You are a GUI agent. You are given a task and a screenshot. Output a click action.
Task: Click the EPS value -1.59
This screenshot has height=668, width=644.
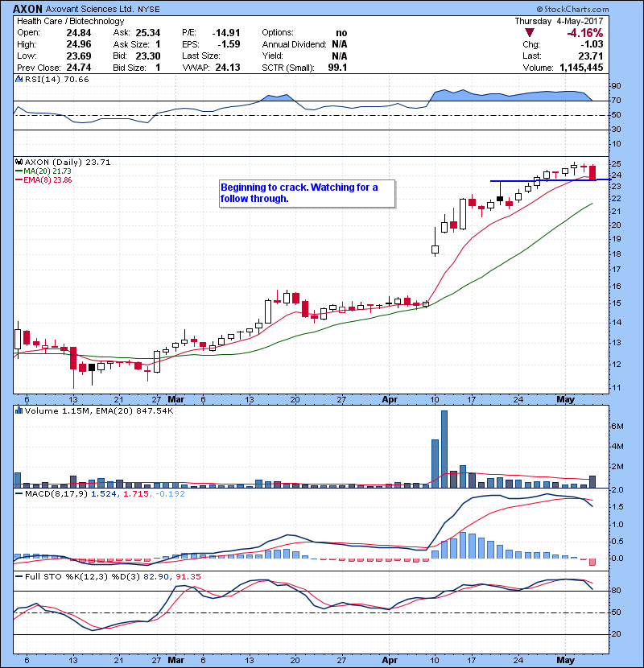point(229,44)
